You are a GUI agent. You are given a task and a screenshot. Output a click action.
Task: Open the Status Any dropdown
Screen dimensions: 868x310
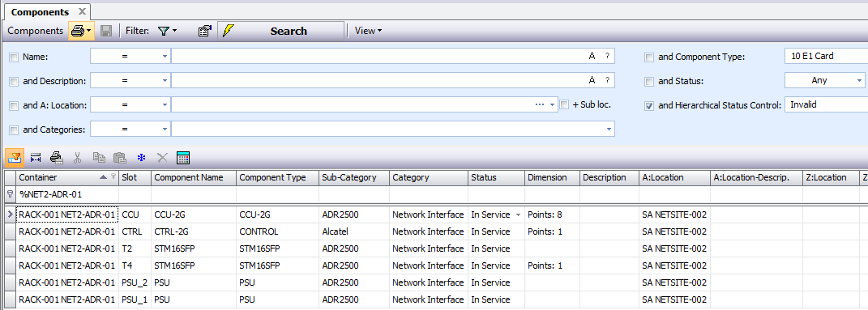[859, 81]
